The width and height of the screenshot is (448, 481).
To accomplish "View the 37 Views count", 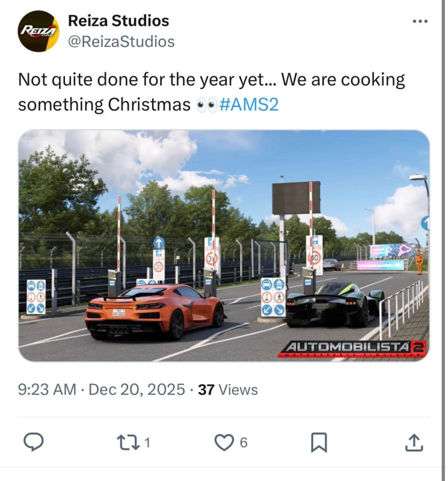I will [x=228, y=390].
